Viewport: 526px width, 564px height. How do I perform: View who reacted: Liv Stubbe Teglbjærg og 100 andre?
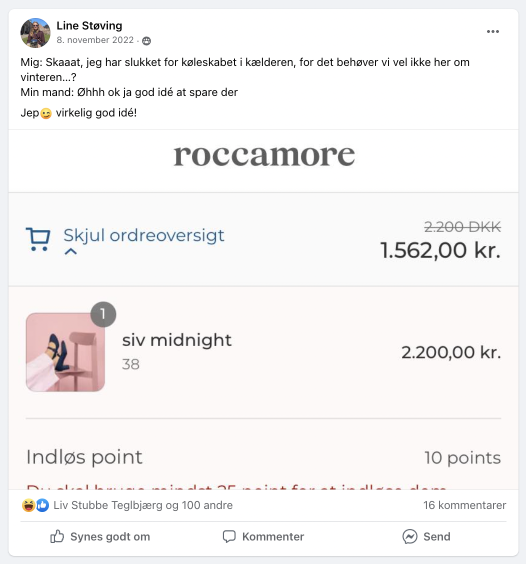tap(143, 505)
